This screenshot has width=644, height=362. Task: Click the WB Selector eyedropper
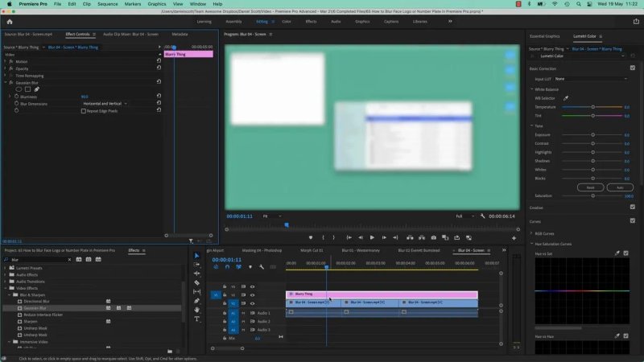pos(566,98)
